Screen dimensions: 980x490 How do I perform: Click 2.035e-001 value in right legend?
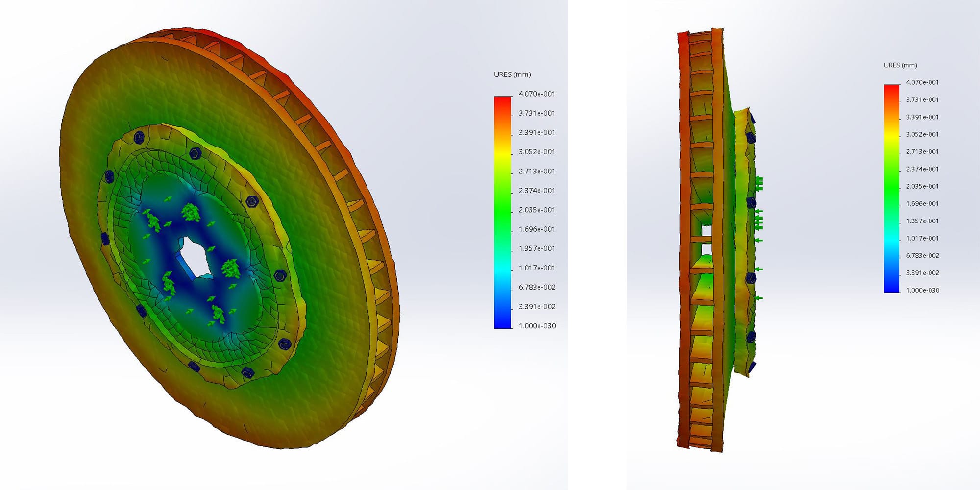923,186
